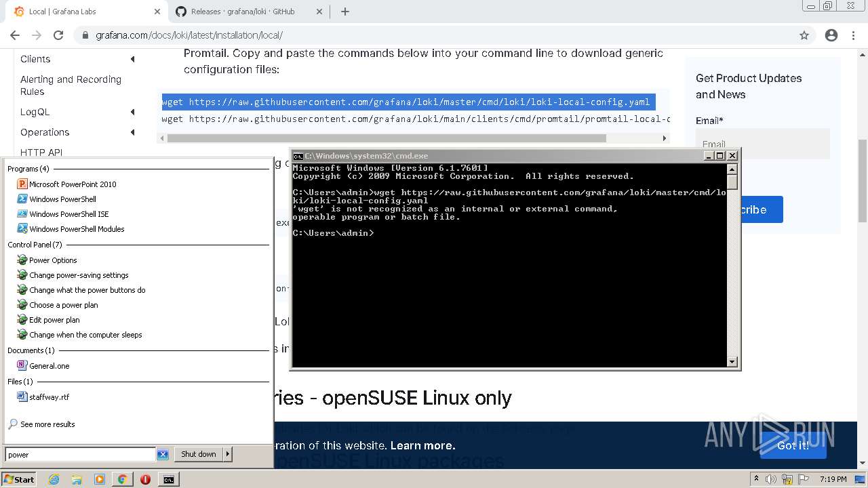This screenshot has width=868, height=488.
Task: Click the Programs (4) header
Action: (28, 169)
